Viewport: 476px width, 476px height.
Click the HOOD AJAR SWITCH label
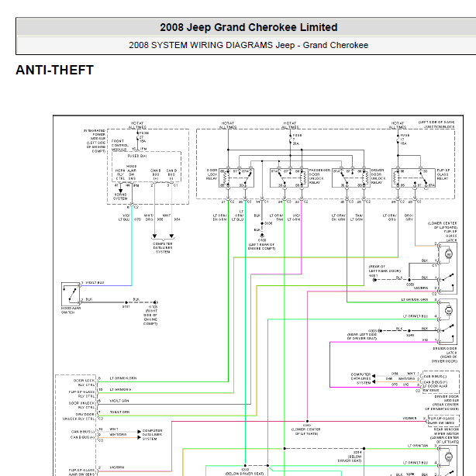[71, 310]
